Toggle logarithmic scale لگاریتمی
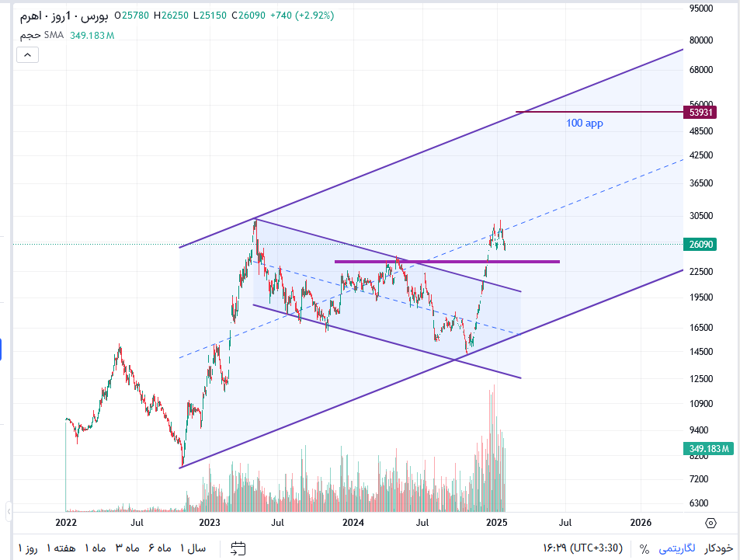740x560 pixels. tap(677, 548)
